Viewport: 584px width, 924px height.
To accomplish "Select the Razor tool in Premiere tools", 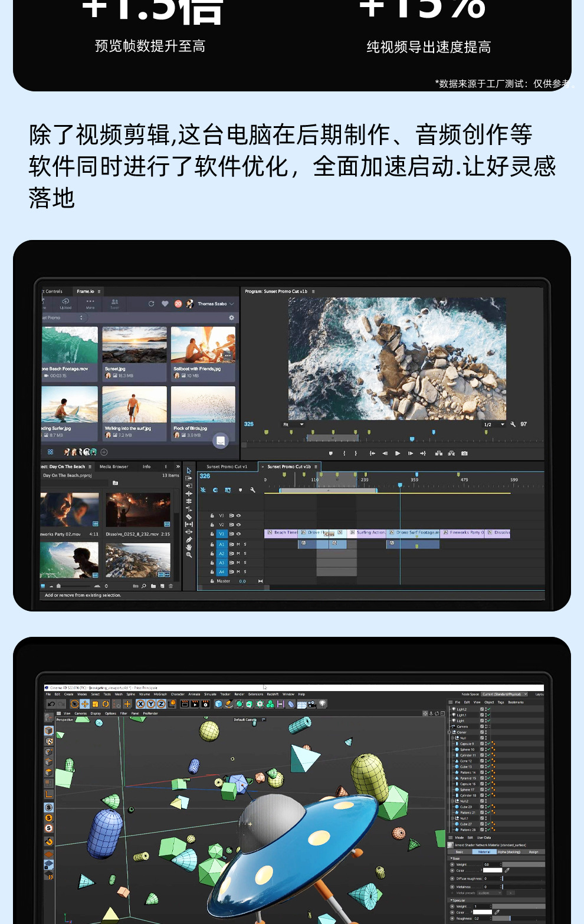I will (x=189, y=517).
